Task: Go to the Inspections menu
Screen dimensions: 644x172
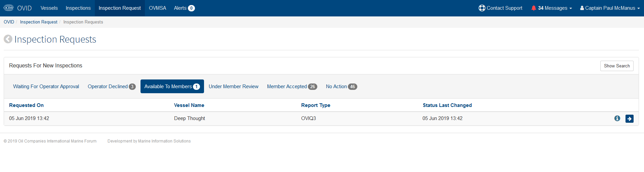Action: (x=78, y=8)
